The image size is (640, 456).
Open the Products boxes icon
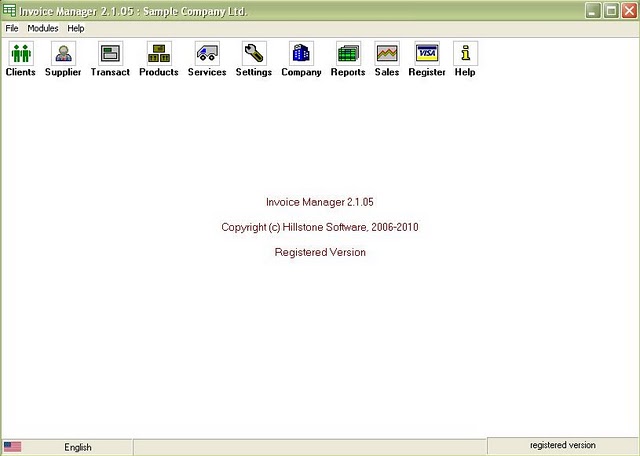pyautogui.click(x=159, y=53)
